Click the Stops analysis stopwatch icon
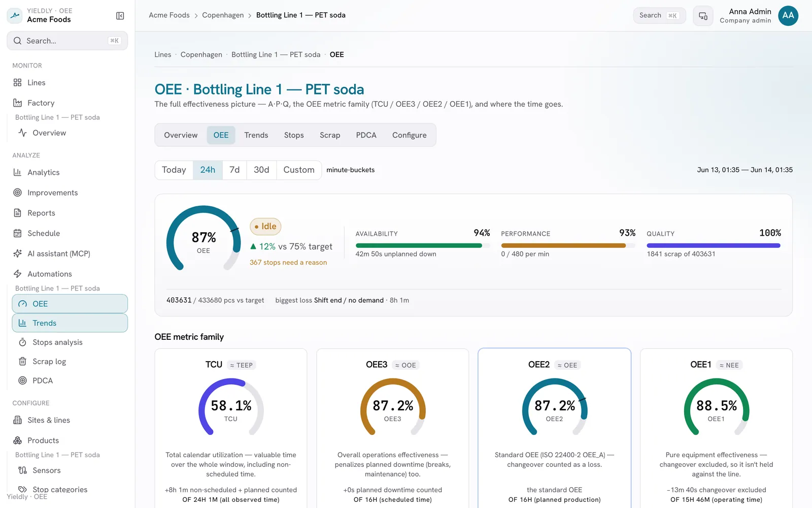The image size is (812, 508). click(22, 342)
